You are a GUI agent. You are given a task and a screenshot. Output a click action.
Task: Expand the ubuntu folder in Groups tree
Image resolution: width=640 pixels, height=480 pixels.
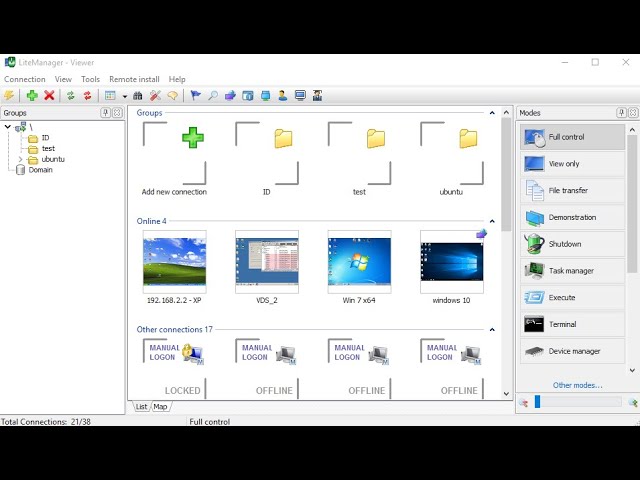(x=20, y=159)
